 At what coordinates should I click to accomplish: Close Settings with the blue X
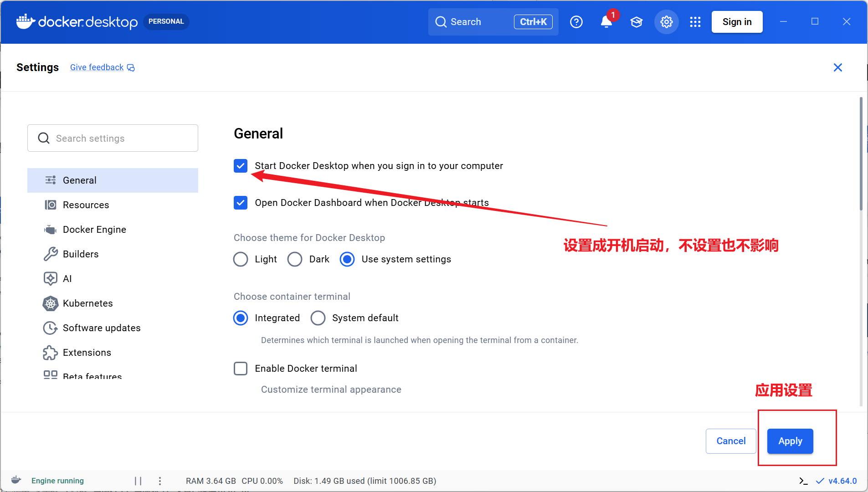(x=838, y=67)
